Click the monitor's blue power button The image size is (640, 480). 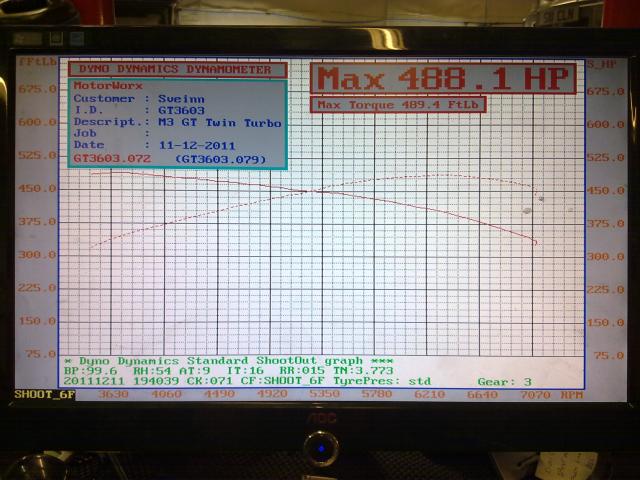[321, 447]
